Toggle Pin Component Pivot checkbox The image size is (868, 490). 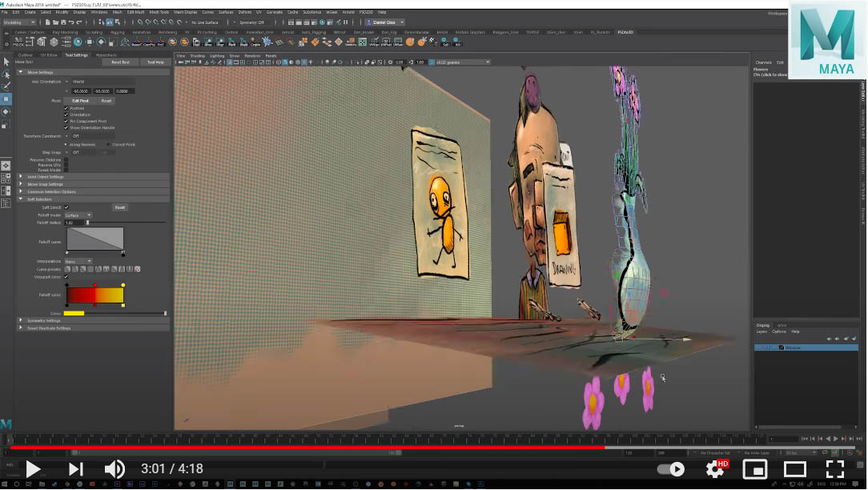tap(66, 121)
